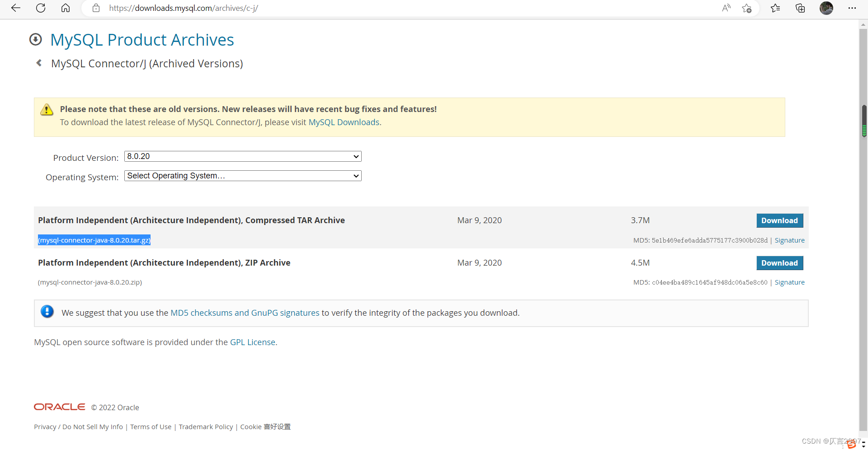
Task: Open the Product Version dropdown
Action: (242, 156)
